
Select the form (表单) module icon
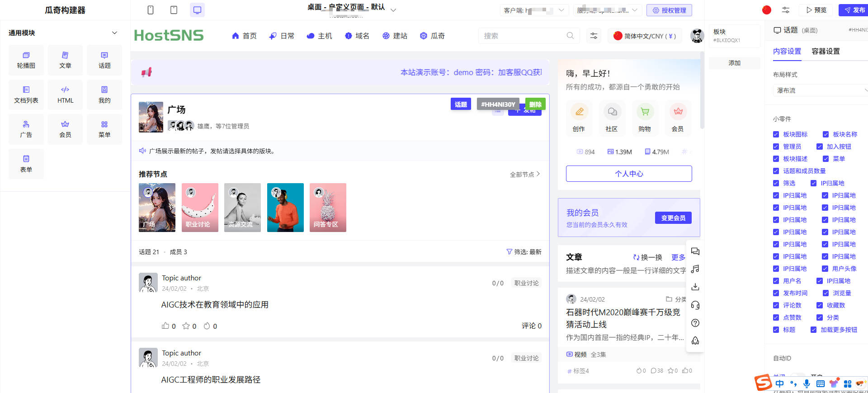click(x=26, y=159)
